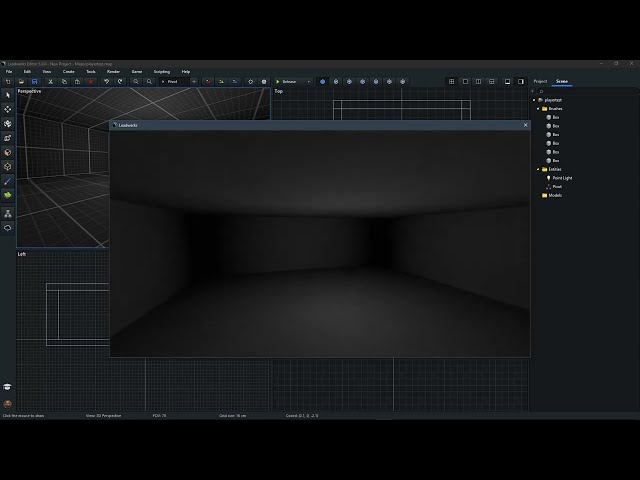Click the round globe icon beside the crosshair

(x=264, y=82)
